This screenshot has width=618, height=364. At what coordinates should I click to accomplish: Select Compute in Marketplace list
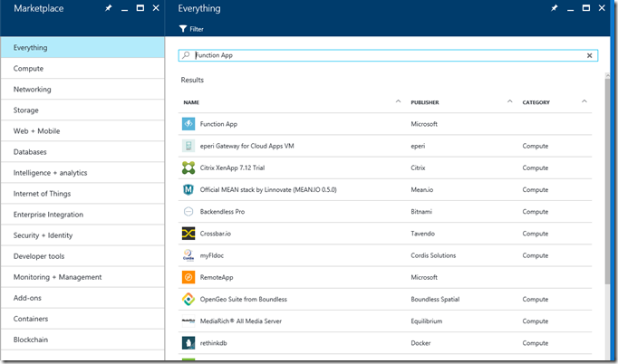28,69
